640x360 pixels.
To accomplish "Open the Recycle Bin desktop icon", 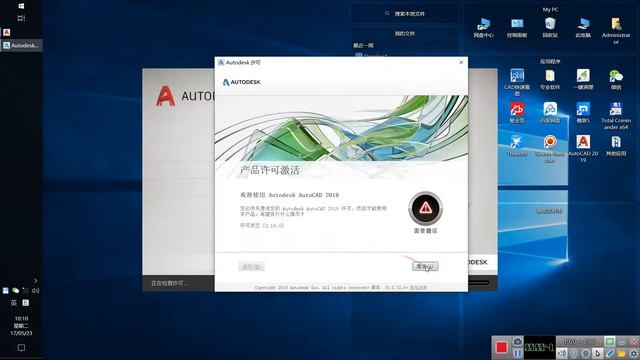I will (x=550, y=28).
